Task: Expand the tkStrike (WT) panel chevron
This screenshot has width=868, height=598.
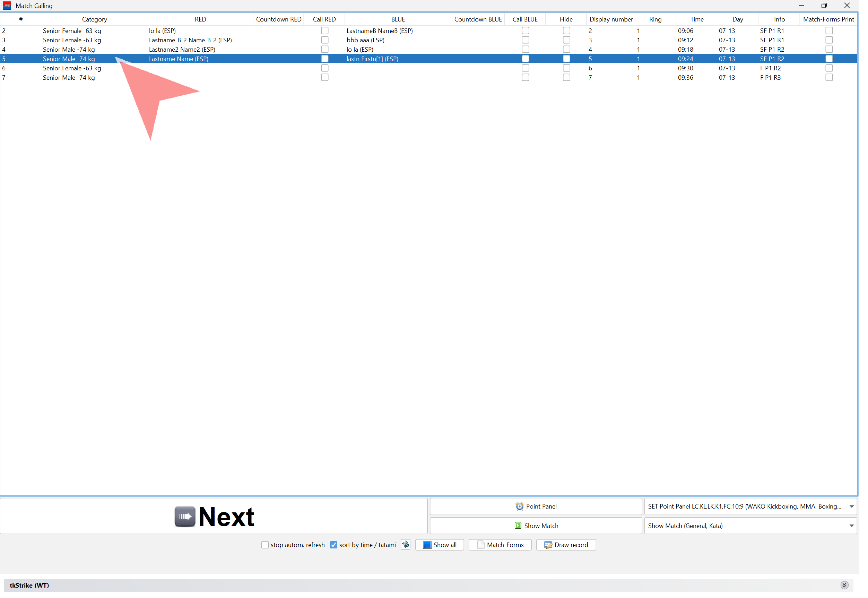Action: pyautogui.click(x=844, y=585)
